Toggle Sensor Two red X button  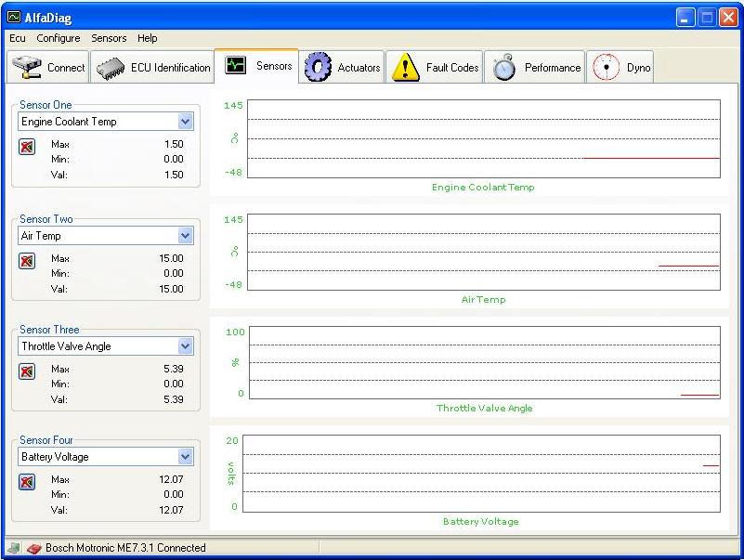click(x=27, y=261)
